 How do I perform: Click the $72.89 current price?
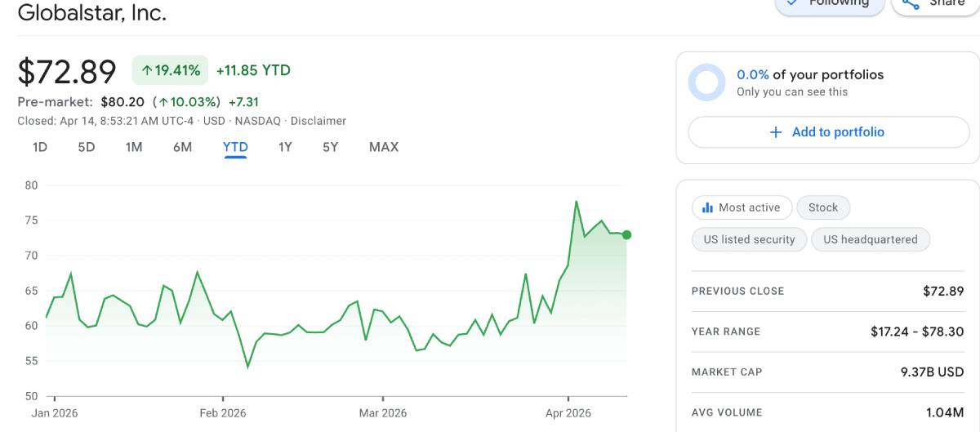pos(68,72)
